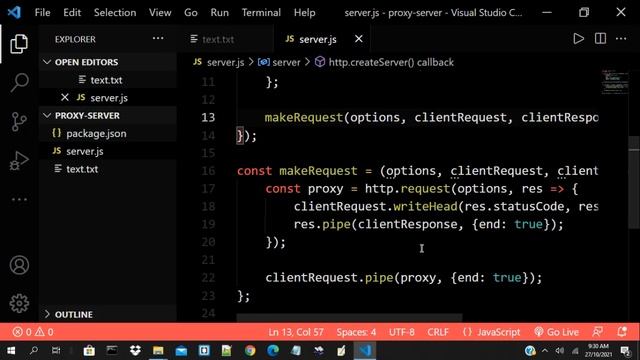
Task: Open the Windows Start menu
Action: [11, 351]
